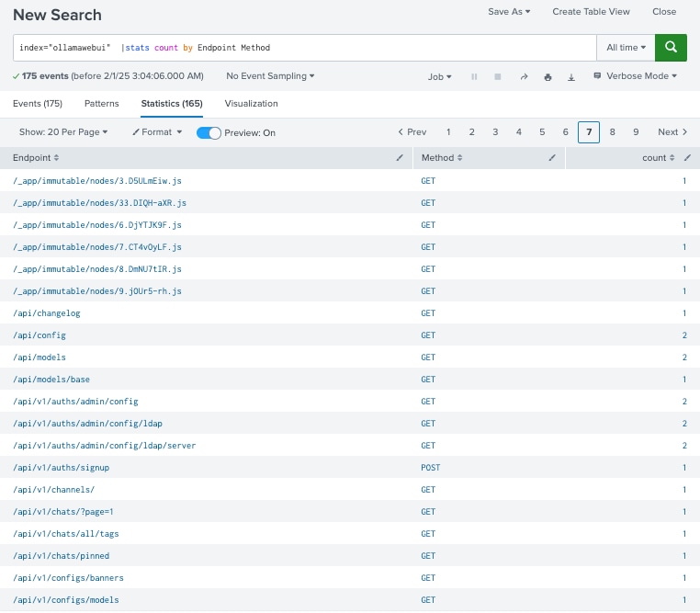Stop the search job

[x=498, y=77]
